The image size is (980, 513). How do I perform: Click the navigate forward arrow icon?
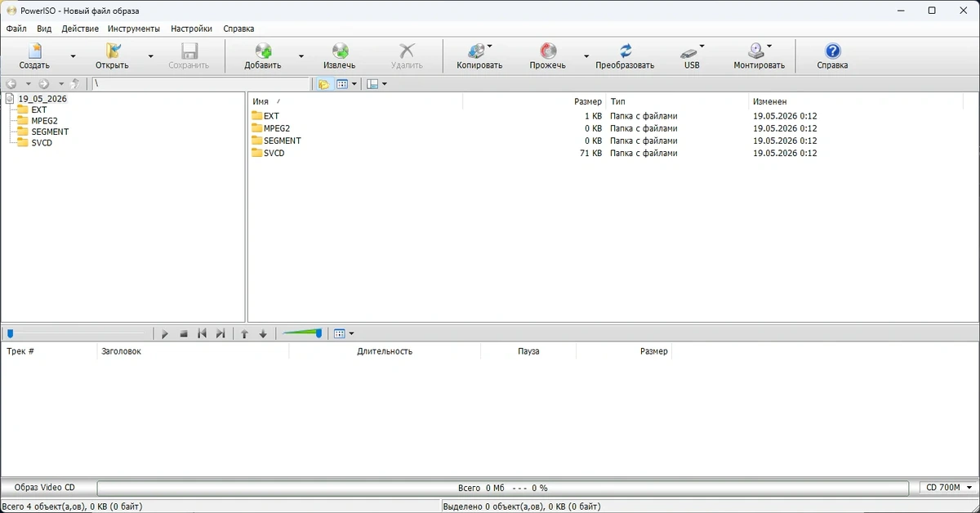[44, 83]
